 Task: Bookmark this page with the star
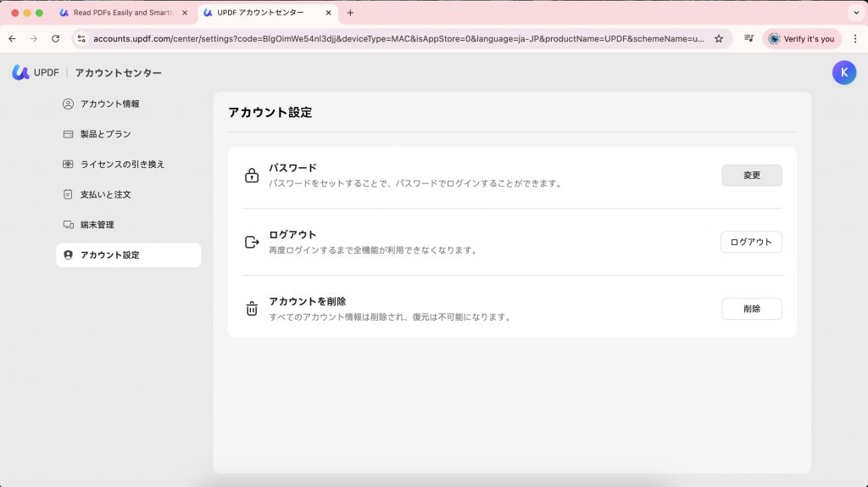click(719, 39)
